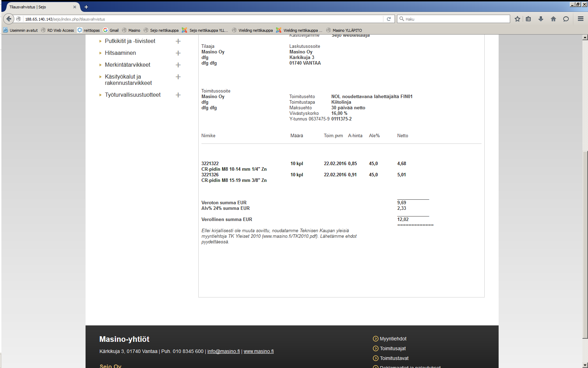Click the 01740 VANTAA billing address line
The width and height of the screenshot is (588, 368).
[305, 63]
